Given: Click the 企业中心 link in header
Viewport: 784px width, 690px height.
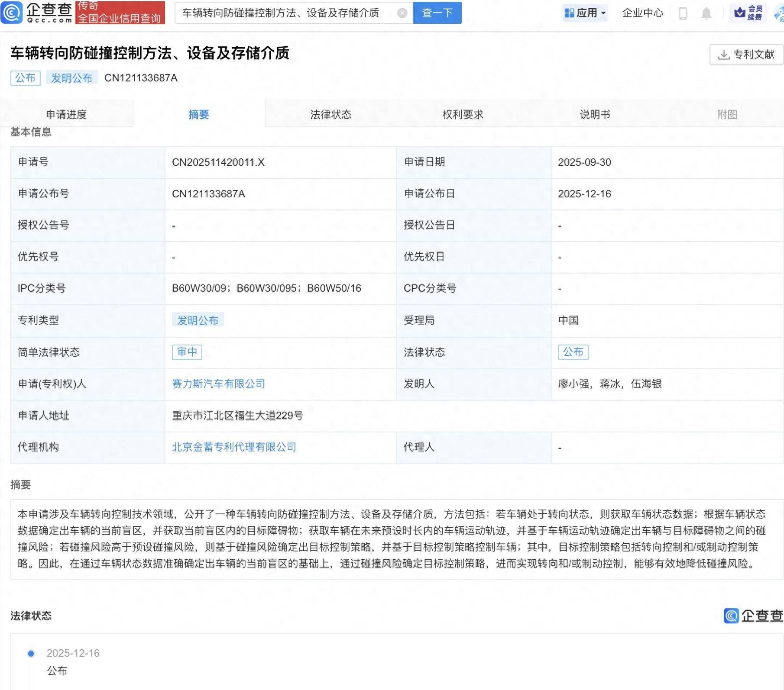Looking at the screenshot, I should 642,13.
